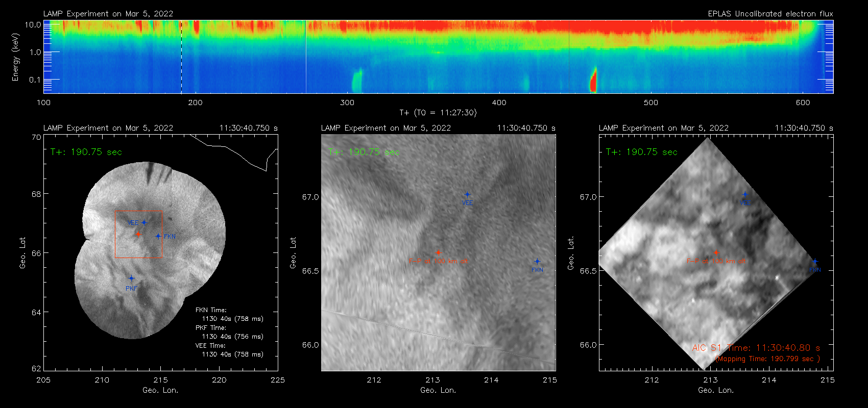Click the '11:30:40.750 s' timestamp above middle panel
This screenshot has width=868, height=408.
[x=526, y=128]
